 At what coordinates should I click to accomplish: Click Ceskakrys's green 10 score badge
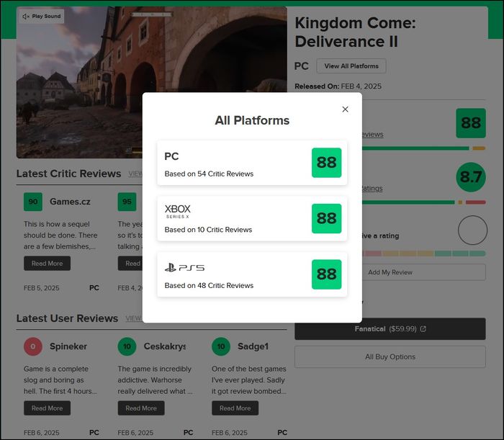[127, 346]
